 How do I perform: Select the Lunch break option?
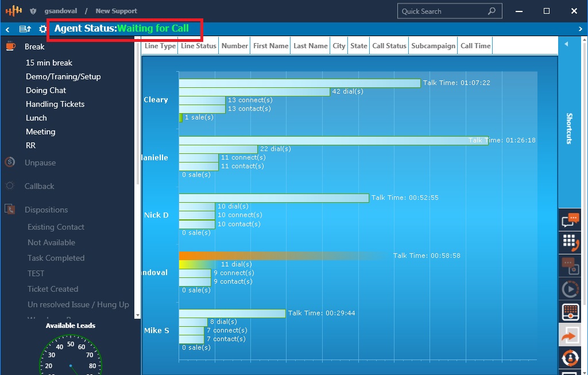[36, 118]
